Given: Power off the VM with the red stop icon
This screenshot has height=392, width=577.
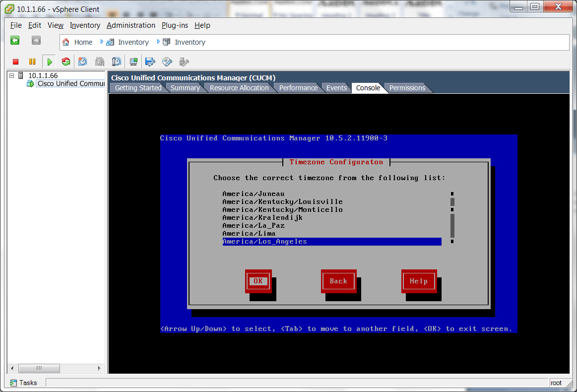Looking at the screenshot, I should coord(15,62).
